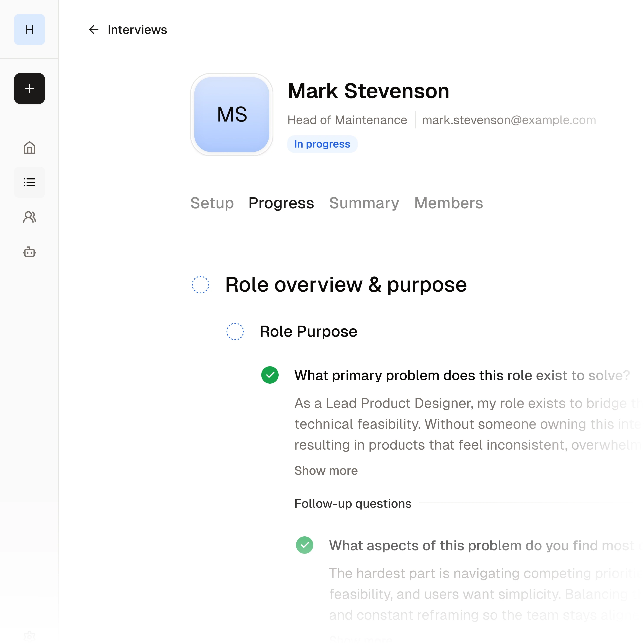644x644 pixels.
Task: Collapse the Role Purpose subsection
Action: click(308, 331)
